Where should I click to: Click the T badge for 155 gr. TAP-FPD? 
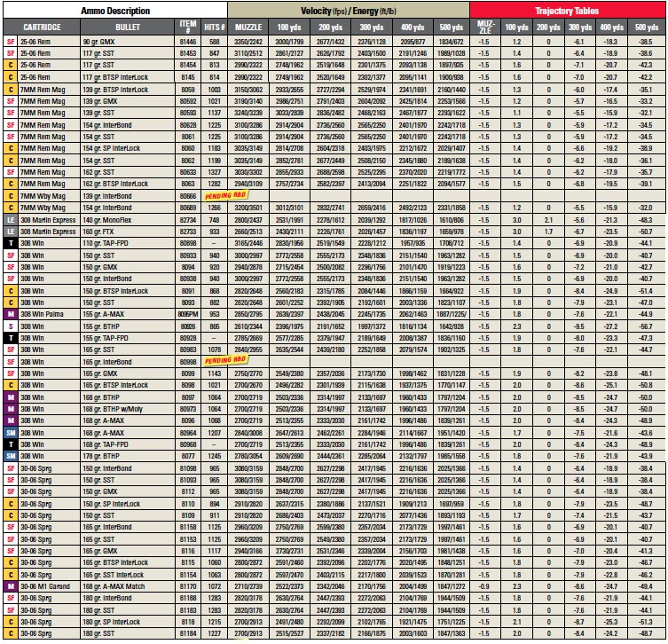[x=11, y=338]
